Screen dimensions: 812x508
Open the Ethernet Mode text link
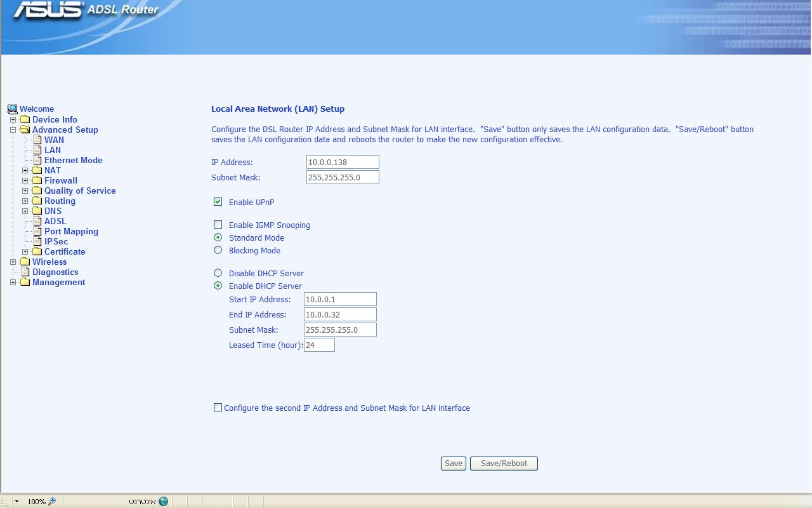pos(74,160)
